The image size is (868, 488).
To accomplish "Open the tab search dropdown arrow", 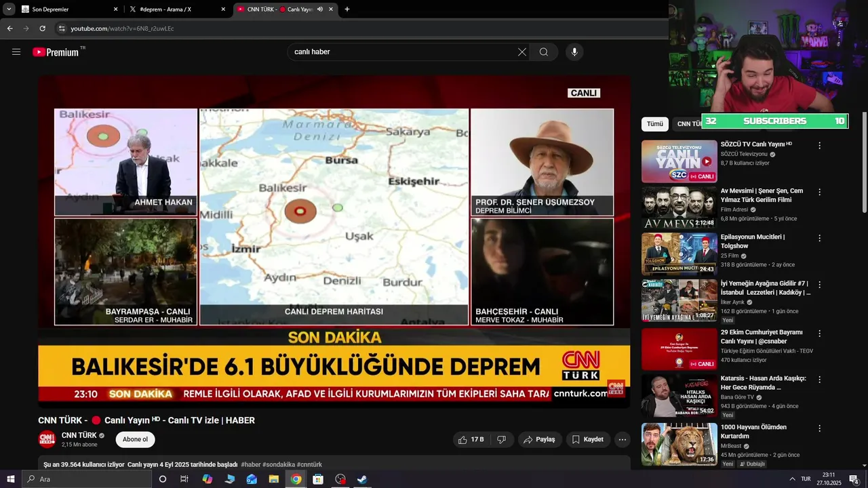I will click(9, 9).
